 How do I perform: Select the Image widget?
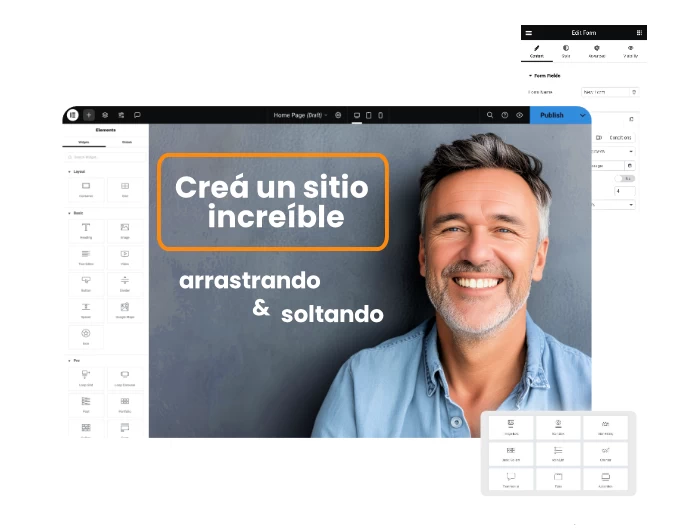125,231
